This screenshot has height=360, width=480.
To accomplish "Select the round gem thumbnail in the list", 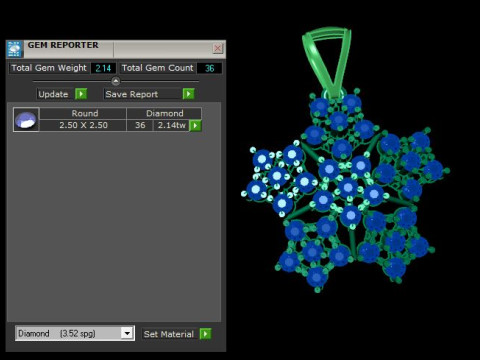I will (26, 120).
